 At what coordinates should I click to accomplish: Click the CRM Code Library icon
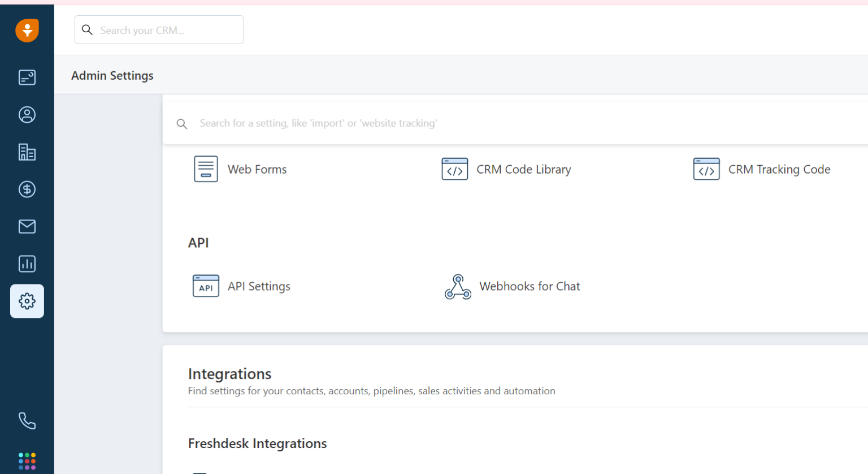click(x=455, y=169)
